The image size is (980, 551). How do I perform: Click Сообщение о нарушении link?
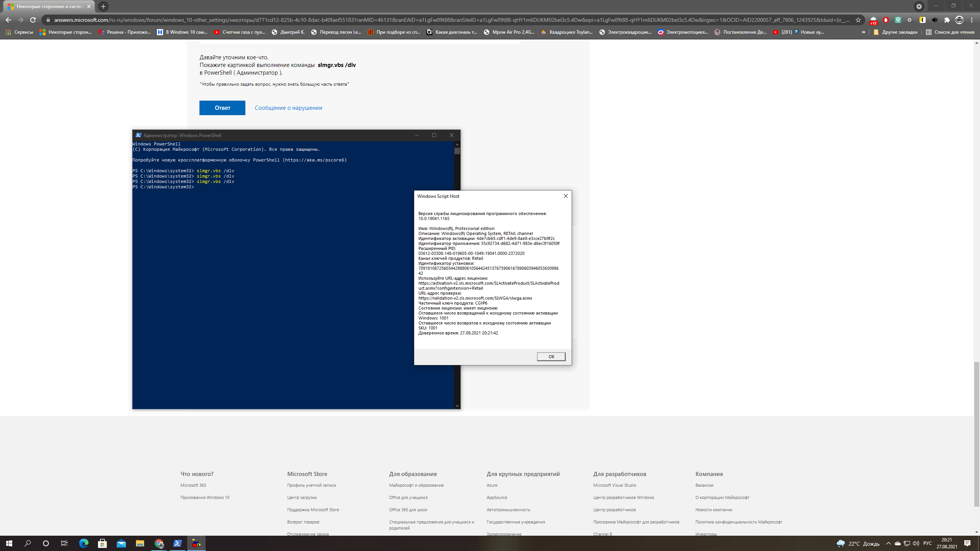pyautogui.click(x=288, y=108)
